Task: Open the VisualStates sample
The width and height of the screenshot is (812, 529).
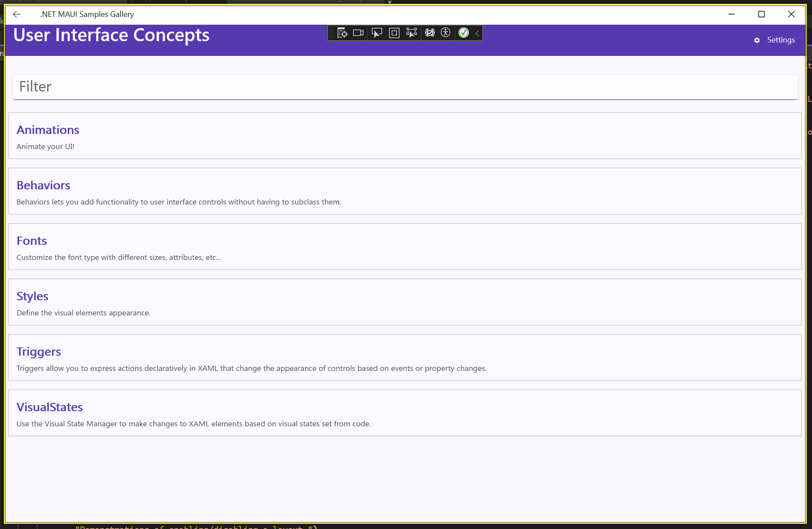Action: pyautogui.click(x=49, y=407)
